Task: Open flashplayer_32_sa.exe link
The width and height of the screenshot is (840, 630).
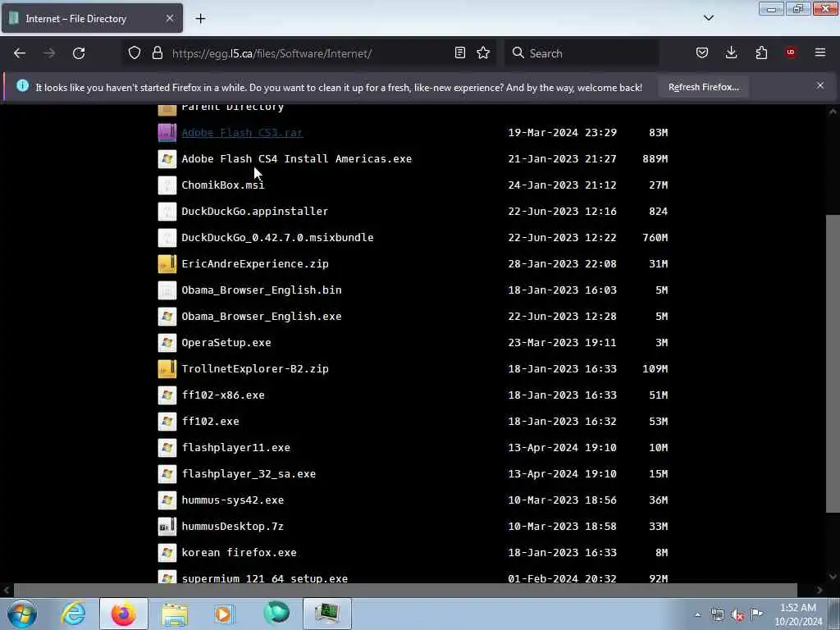Action: [249, 473]
